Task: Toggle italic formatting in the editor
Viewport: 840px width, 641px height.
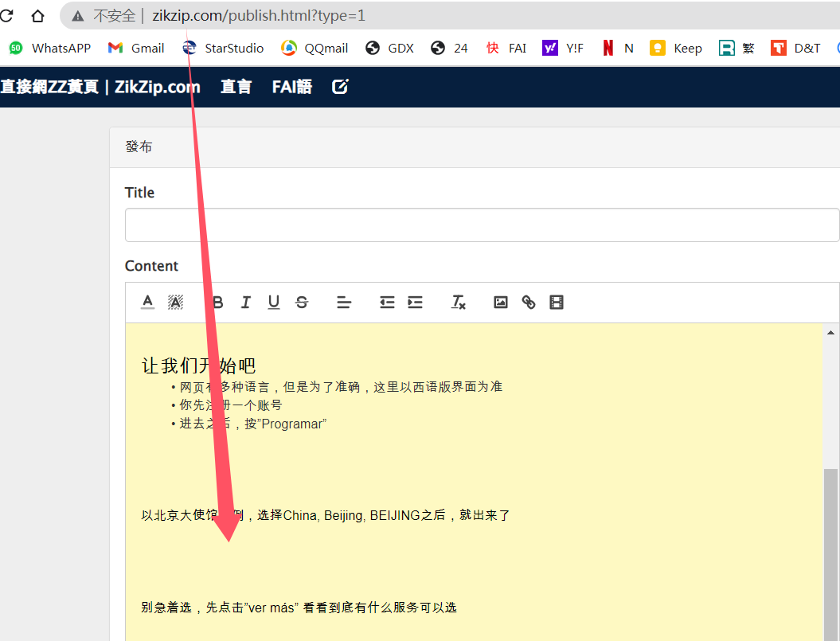Action: click(x=245, y=303)
